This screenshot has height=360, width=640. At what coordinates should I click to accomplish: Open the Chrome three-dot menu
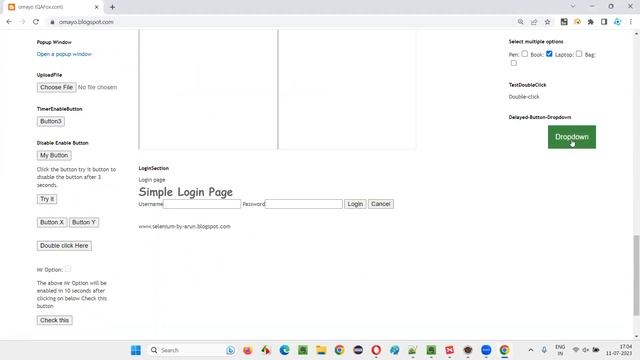(631, 22)
